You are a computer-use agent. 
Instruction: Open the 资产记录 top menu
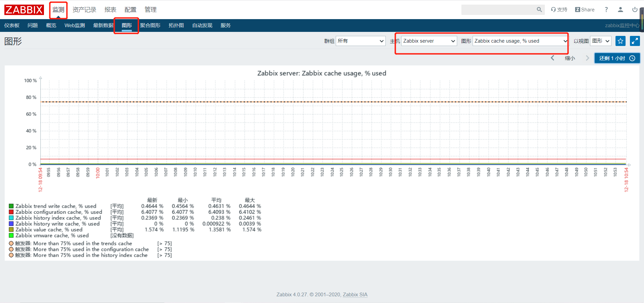[84, 10]
